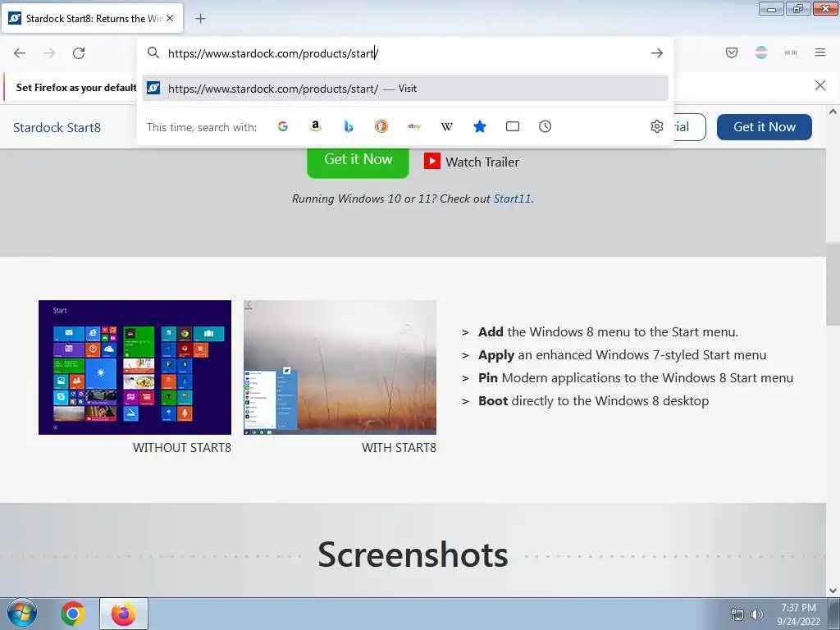Click 'Apply an enhanced Windows 7-styled' text
The width and height of the screenshot is (840, 630).
(622, 355)
